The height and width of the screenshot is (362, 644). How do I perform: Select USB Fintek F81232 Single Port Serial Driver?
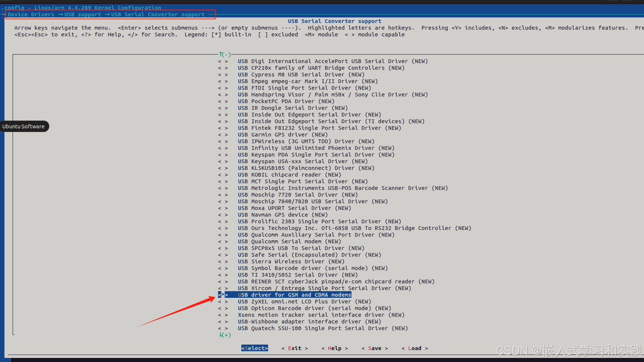coord(310,128)
